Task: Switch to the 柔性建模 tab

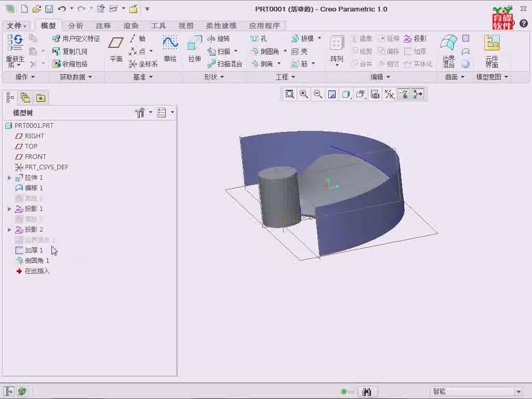Action: coord(221,26)
